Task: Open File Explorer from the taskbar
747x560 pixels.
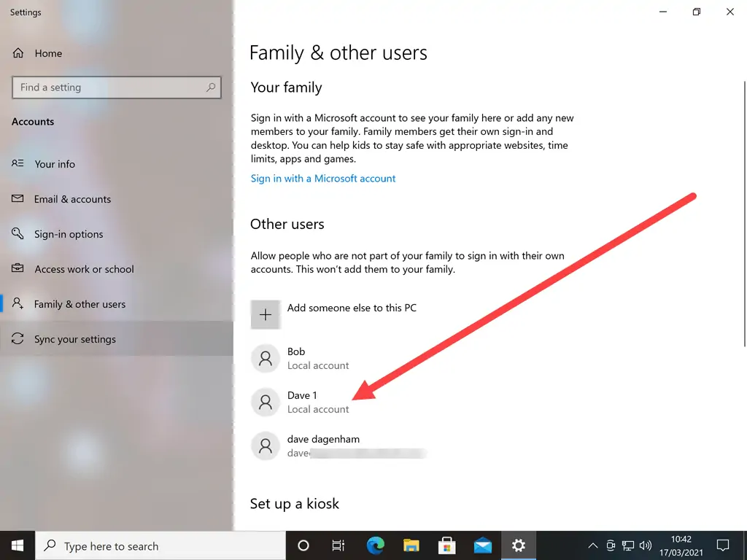Action: pos(411,545)
